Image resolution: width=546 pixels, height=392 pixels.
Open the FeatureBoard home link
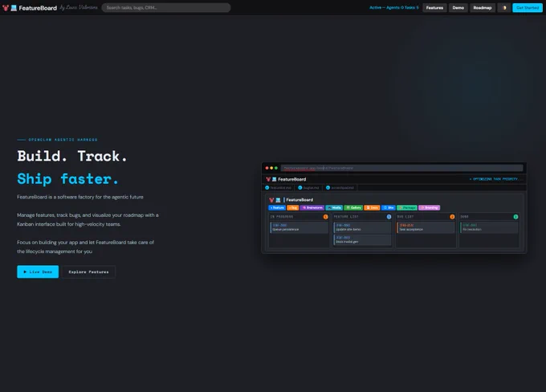click(x=38, y=8)
